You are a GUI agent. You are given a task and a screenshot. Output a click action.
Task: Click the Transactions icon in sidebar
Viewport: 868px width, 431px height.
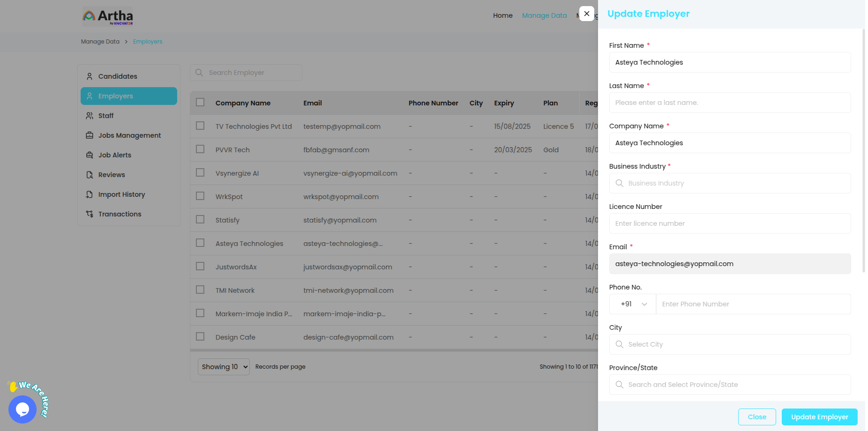coord(90,214)
